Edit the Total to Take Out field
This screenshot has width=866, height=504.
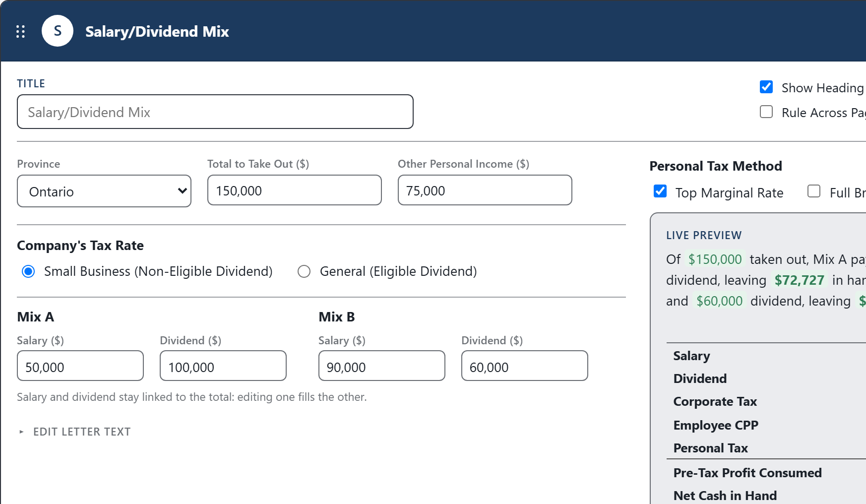coord(295,190)
